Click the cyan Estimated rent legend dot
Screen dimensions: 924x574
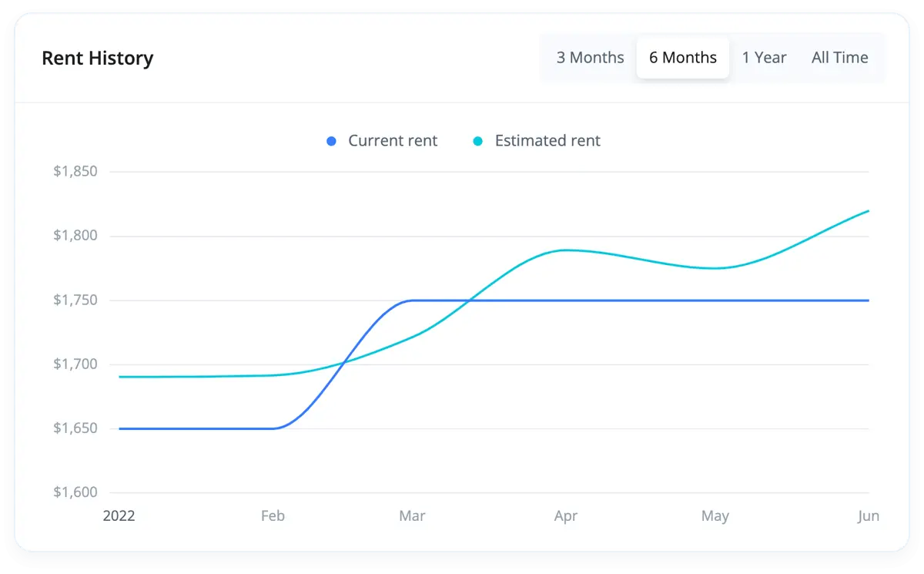pyautogui.click(x=478, y=141)
